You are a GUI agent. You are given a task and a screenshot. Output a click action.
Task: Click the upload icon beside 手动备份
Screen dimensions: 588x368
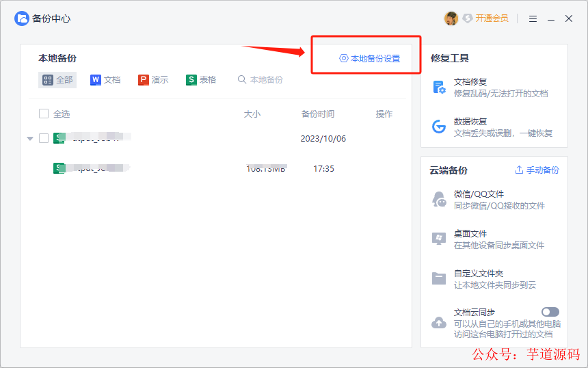tap(519, 170)
